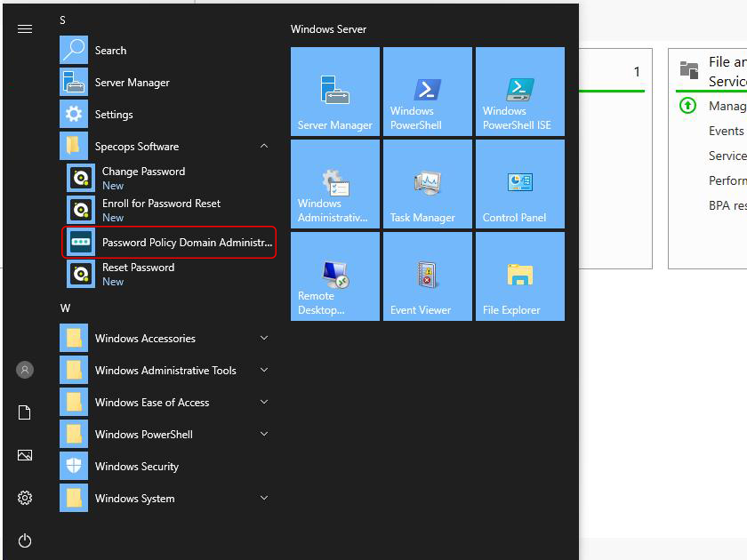This screenshot has height=560, width=747.
Task: Click the S letter section header
Action: [62, 20]
